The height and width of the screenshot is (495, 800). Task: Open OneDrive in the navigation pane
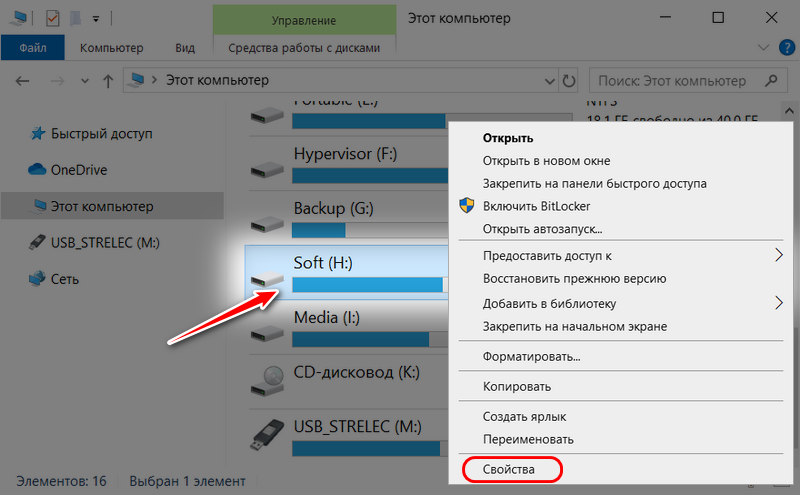point(78,170)
